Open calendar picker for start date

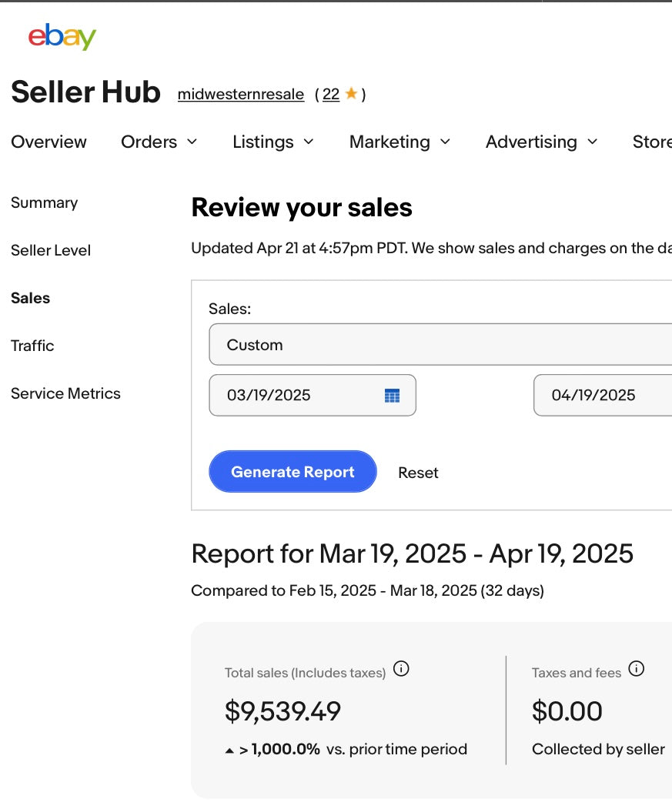click(x=393, y=396)
